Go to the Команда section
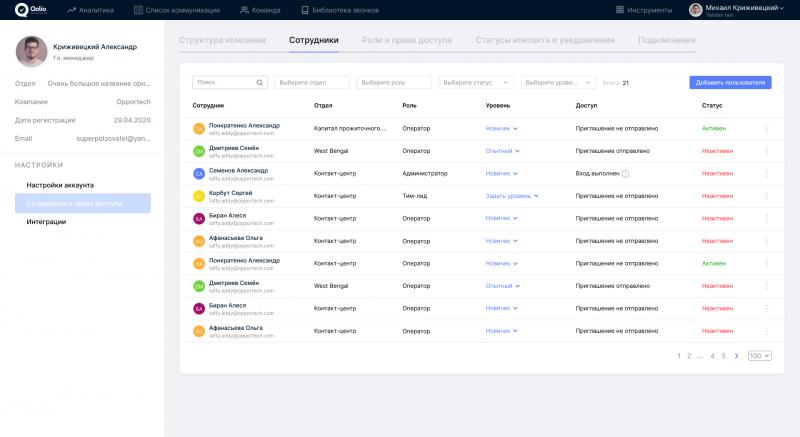This screenshot has width=800, height=437. coord(264,9)
